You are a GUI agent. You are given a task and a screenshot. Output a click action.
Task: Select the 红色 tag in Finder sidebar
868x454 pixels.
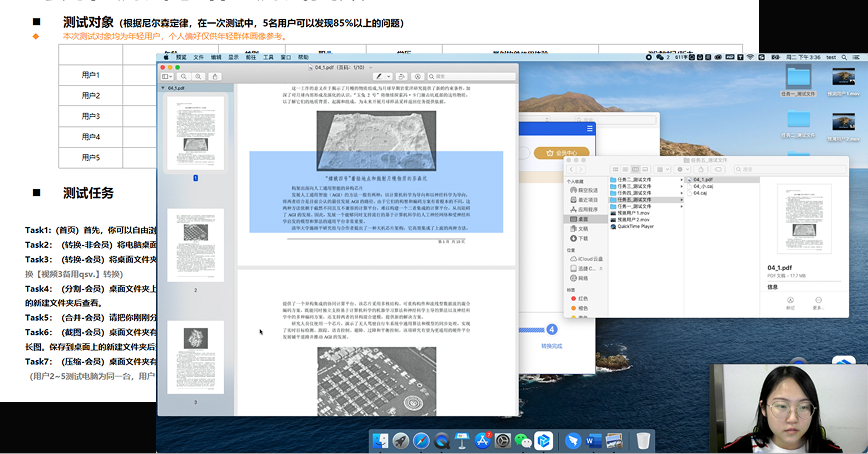coord(583,297)
